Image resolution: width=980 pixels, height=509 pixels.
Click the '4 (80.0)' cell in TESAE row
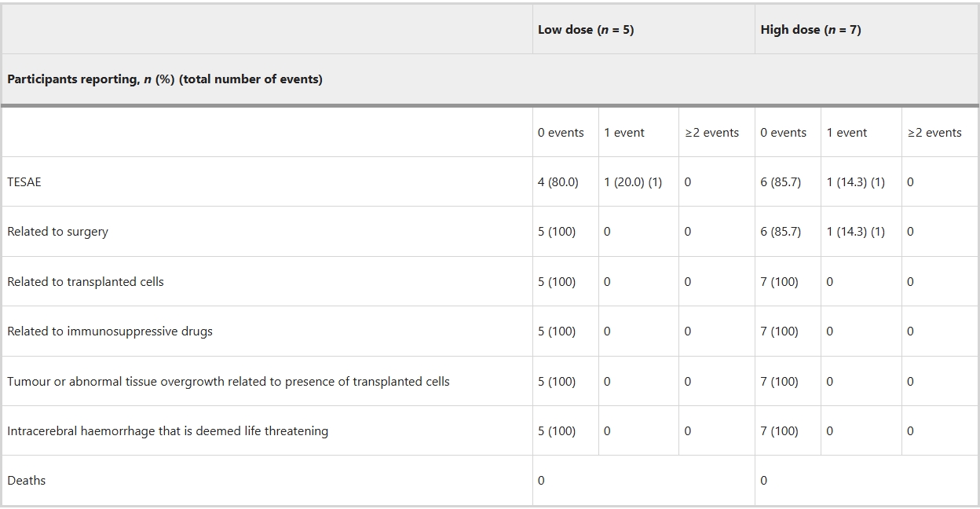click(558, 182)
